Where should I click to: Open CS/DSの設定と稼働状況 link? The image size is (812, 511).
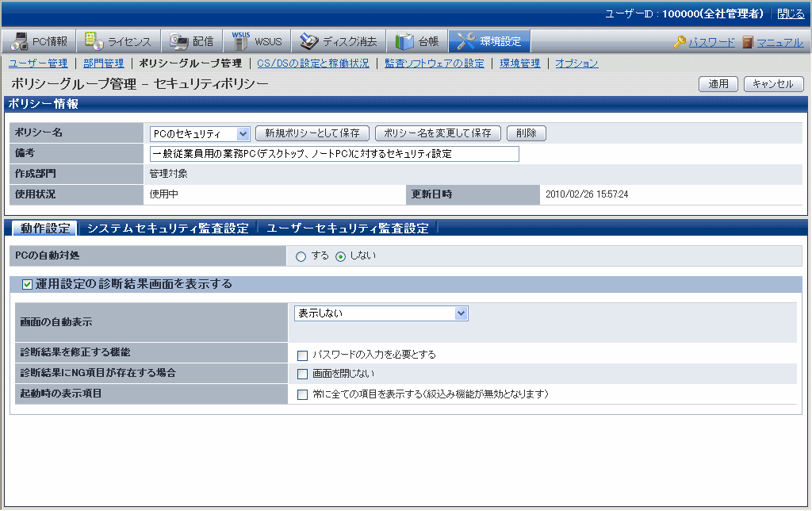click(313, 63)
